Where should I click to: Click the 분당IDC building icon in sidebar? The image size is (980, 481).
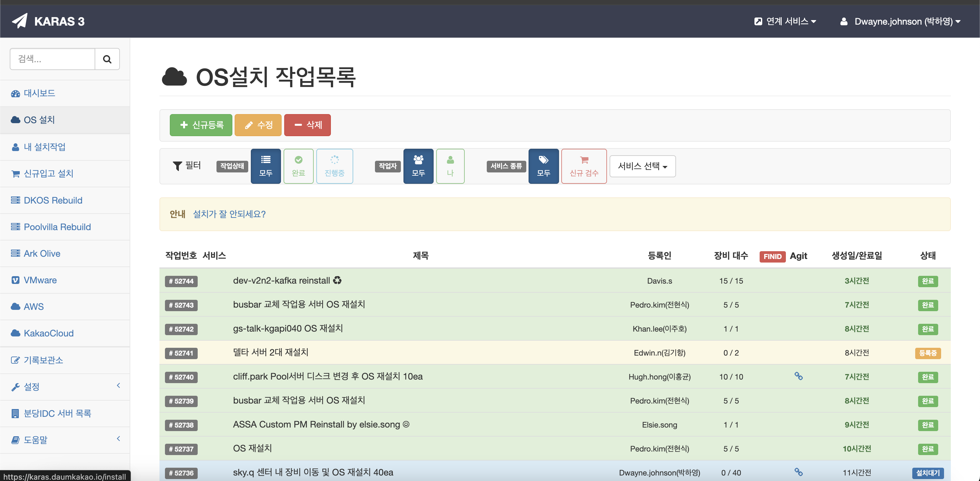point(15,414)
